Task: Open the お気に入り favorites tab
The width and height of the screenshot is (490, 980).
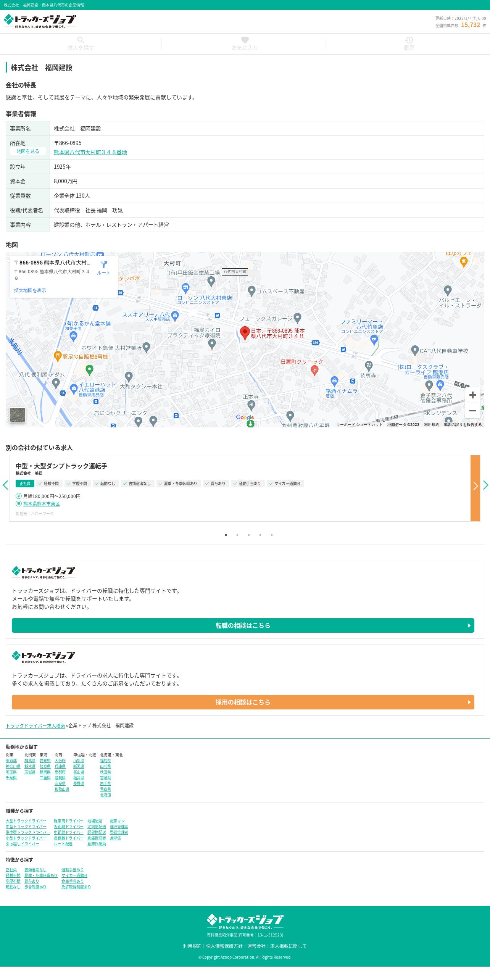Action: pos(245,44)
